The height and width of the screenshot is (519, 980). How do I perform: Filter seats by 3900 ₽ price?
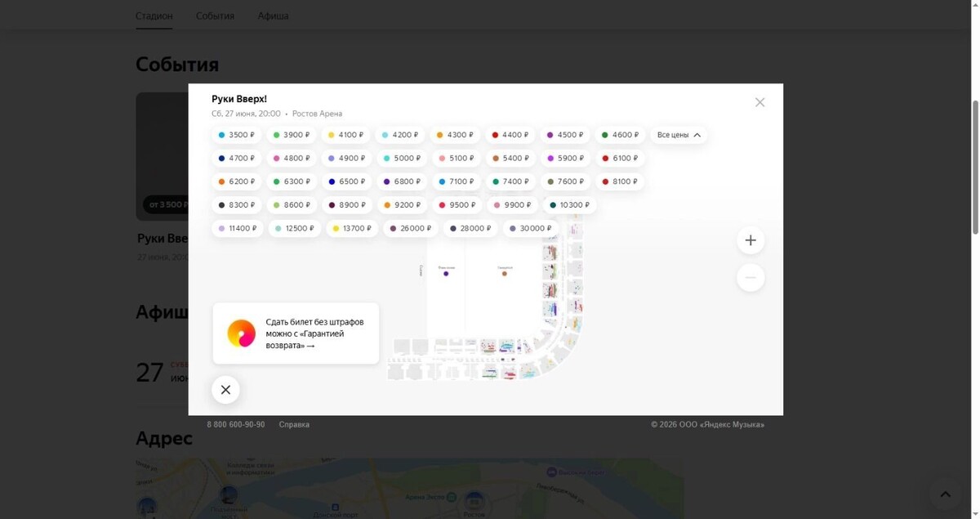292,135
